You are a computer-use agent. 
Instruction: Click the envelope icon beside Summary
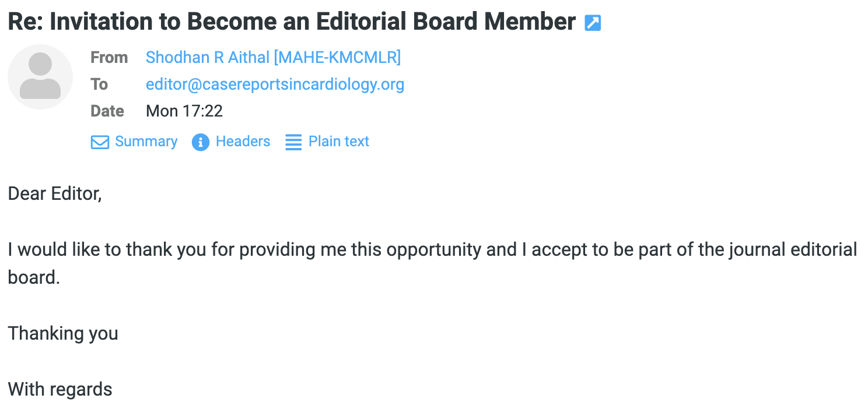point(100,142)
